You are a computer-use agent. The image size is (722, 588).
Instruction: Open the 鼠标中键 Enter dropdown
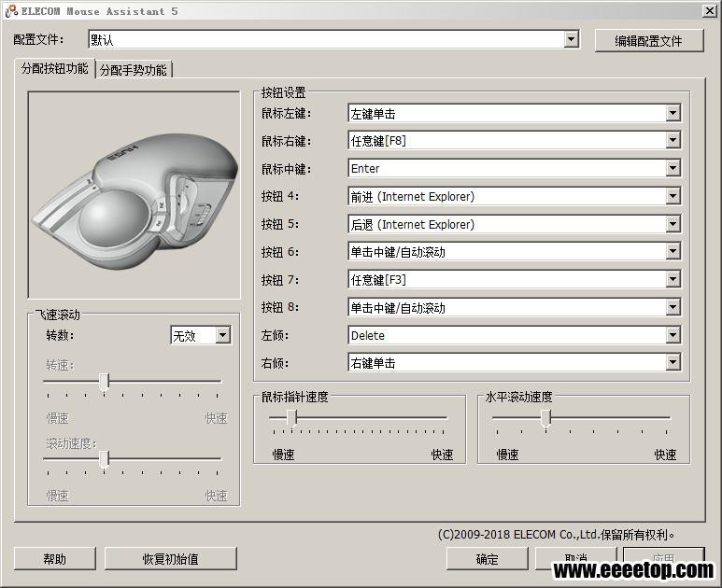515,168
